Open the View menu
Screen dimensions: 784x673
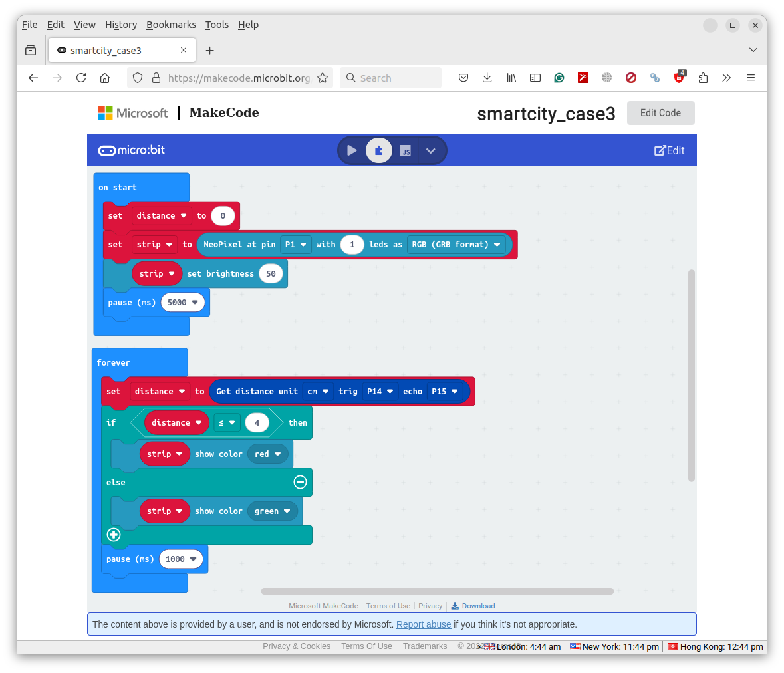[84, 25]
